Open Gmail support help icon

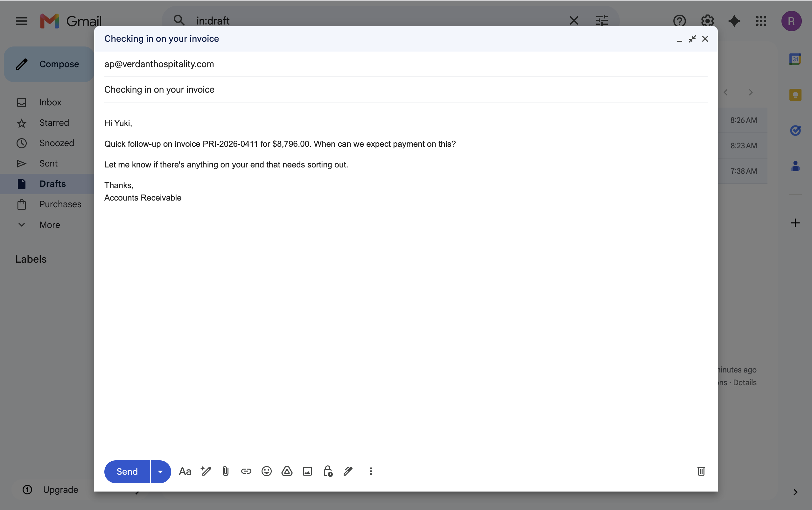pyautogui.click(x=679, y=21)
